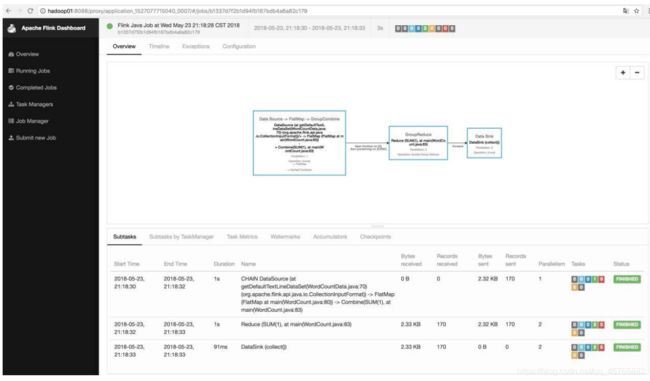
Task: Switch to the Checkpoints tab
Action: (x=375, y=237)
